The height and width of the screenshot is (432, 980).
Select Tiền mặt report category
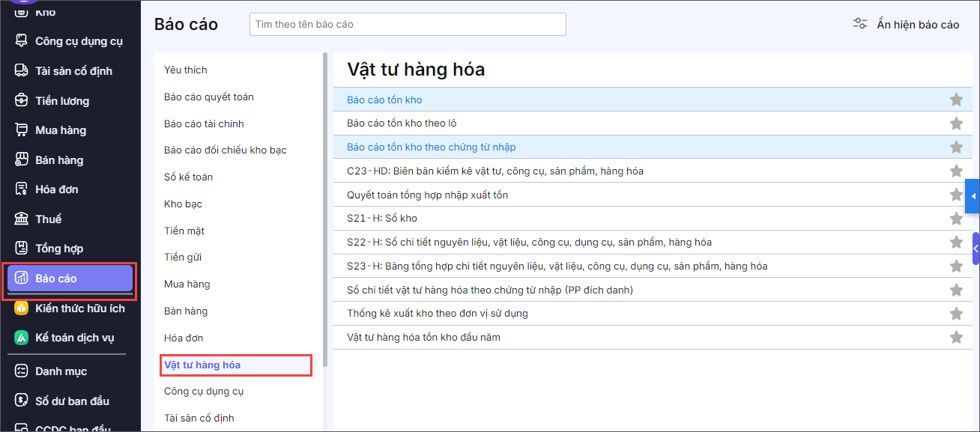point(184,231)
